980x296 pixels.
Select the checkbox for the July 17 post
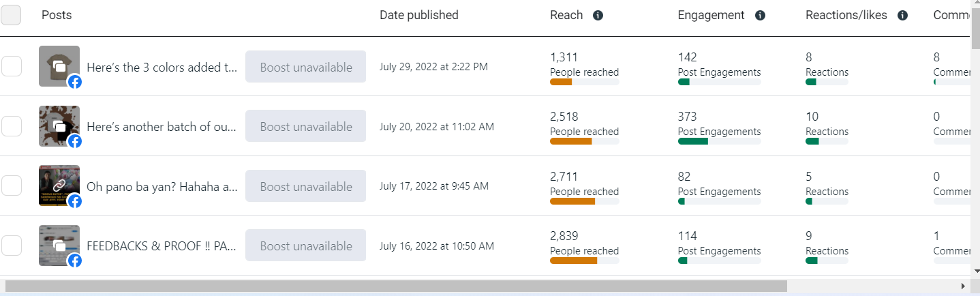point(11,186)
